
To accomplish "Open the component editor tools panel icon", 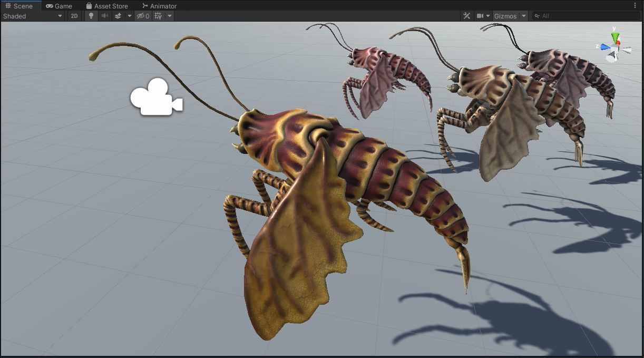I will click(466, 16).
